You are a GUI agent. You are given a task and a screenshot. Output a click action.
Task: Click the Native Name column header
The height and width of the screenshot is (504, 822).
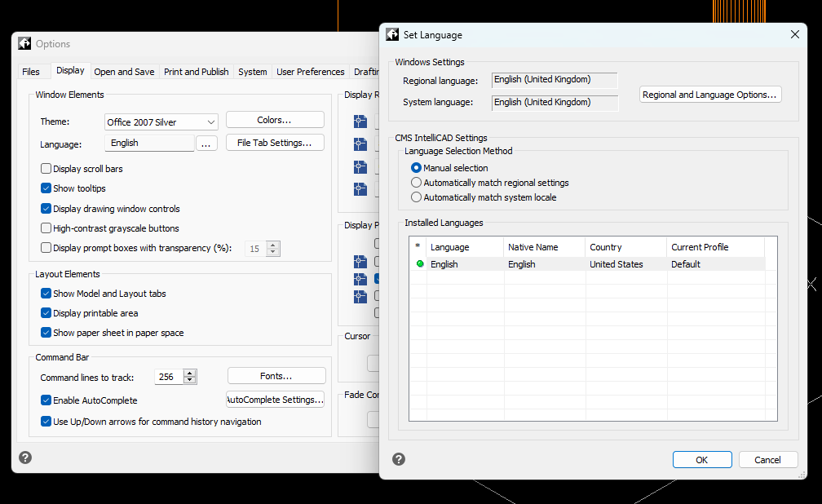coord(545,247)
